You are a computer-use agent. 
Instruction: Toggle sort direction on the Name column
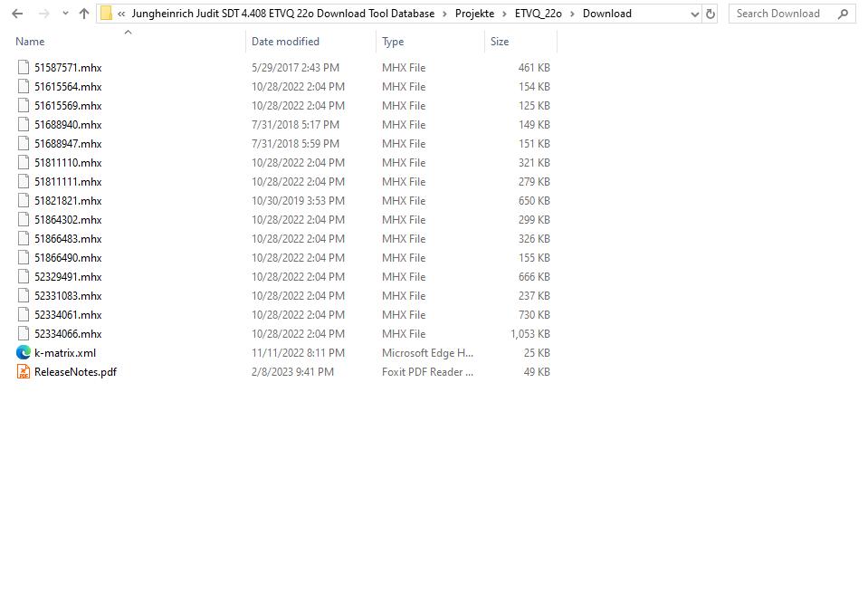[29, 42]
